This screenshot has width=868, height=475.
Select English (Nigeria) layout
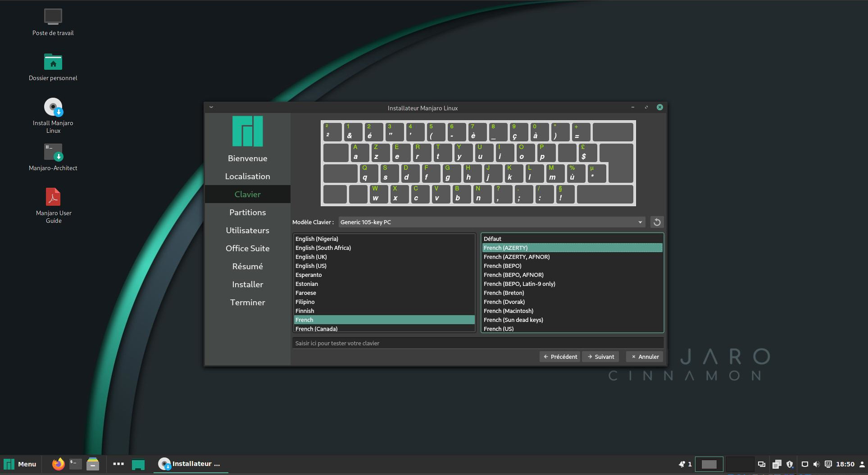pos(384,239)
